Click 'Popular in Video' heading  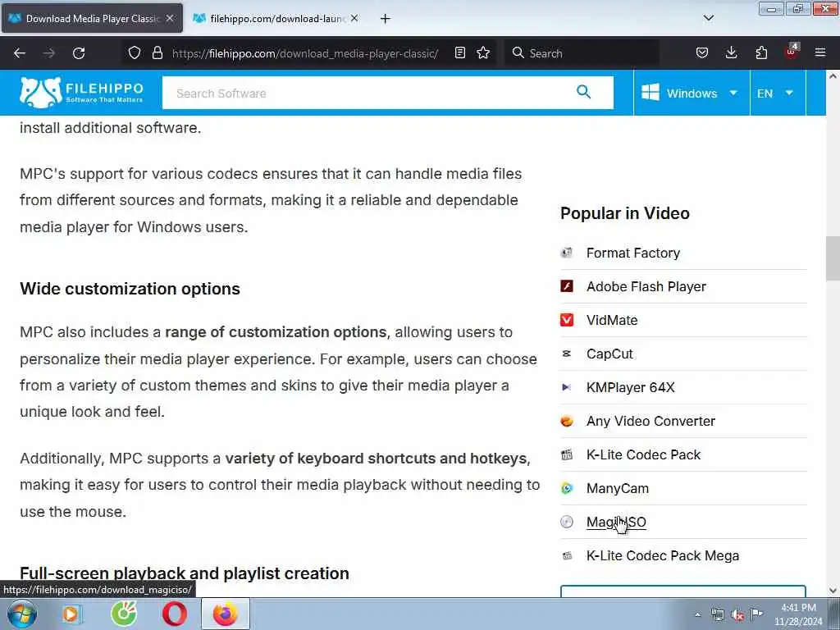point(624,213)
